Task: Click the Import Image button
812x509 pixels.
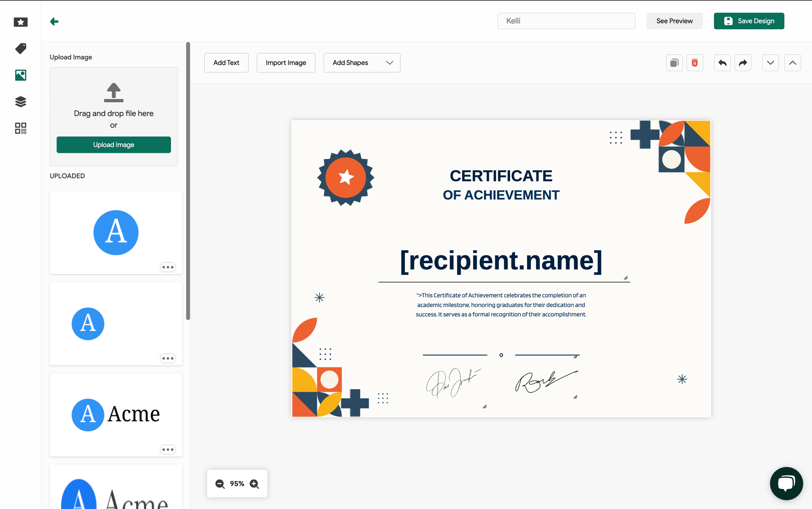Action: (x=286, y=63)
